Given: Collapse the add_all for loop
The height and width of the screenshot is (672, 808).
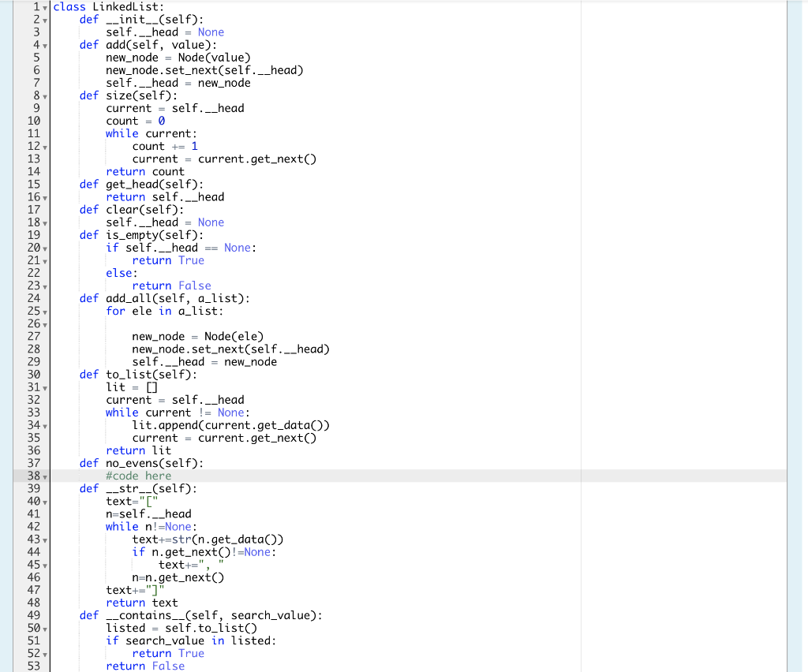Looking at the screenshot, I should [45, 312].
